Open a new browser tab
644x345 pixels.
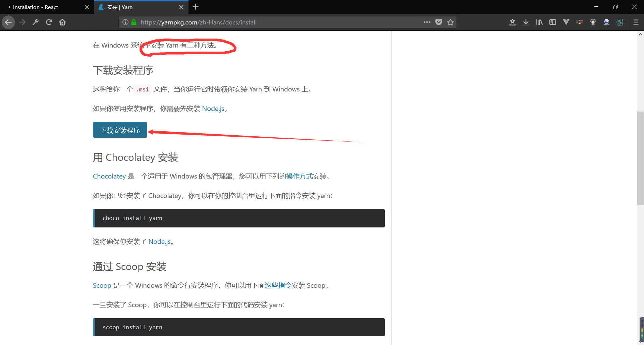[x=196, y=7]
